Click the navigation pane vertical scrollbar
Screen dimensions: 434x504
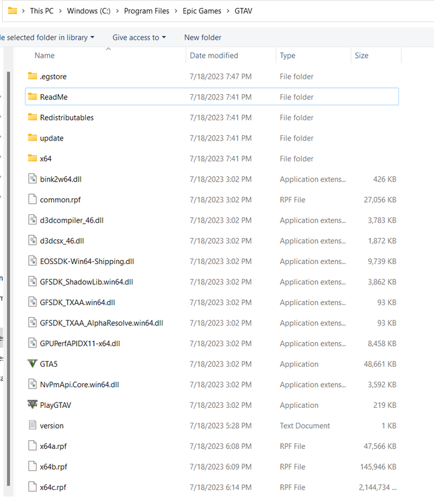click(x=8, y=278)
